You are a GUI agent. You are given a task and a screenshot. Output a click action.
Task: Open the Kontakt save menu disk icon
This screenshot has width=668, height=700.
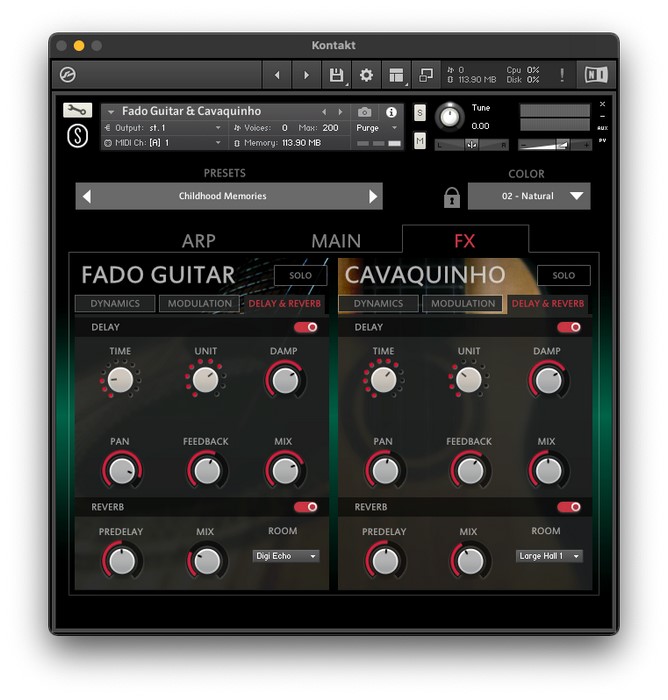coord(336,75)
